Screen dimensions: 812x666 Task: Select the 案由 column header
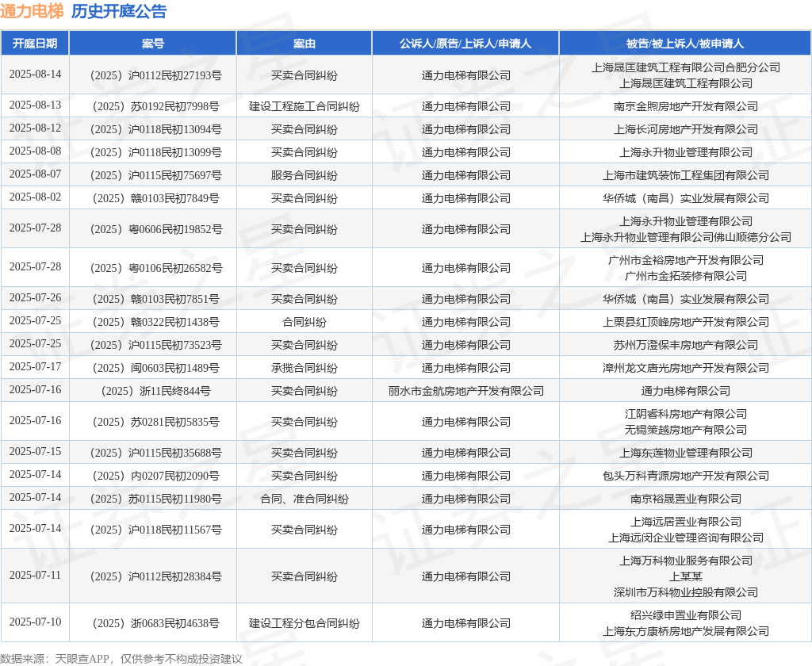click(304, 44)
